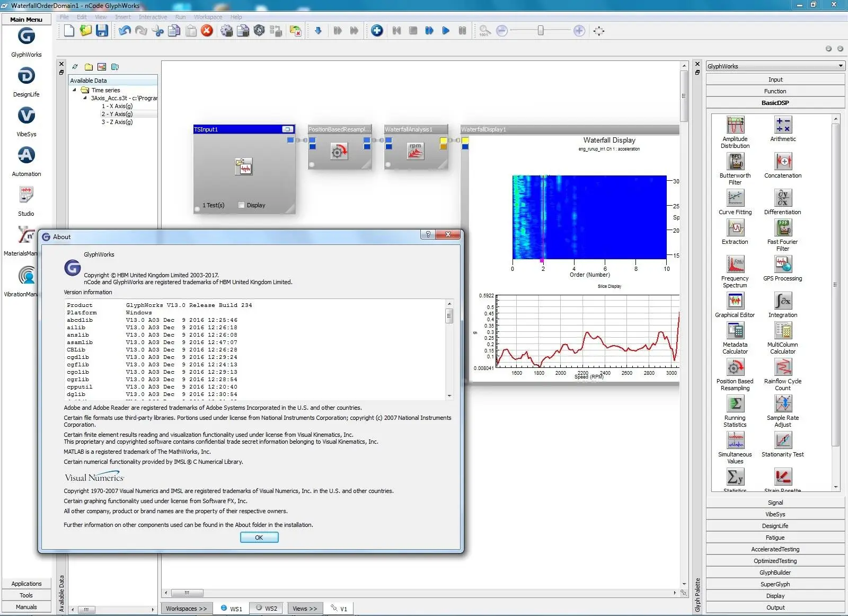Image resolution: width=848 pixels, height=616 pixels.
Task: Click the New document toolbar icon
Action: pos(69,31)
